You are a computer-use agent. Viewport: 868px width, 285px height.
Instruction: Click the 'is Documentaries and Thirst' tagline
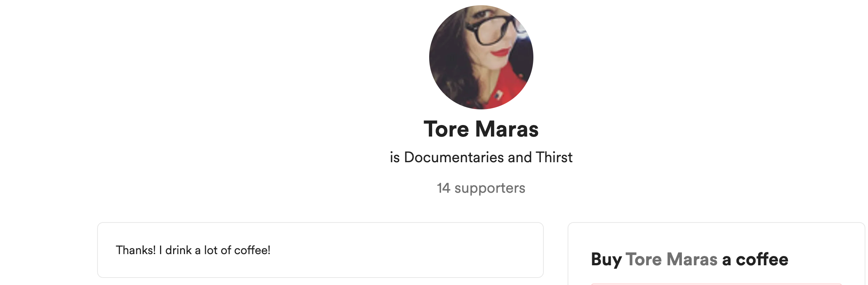click(x=481, y=157)
